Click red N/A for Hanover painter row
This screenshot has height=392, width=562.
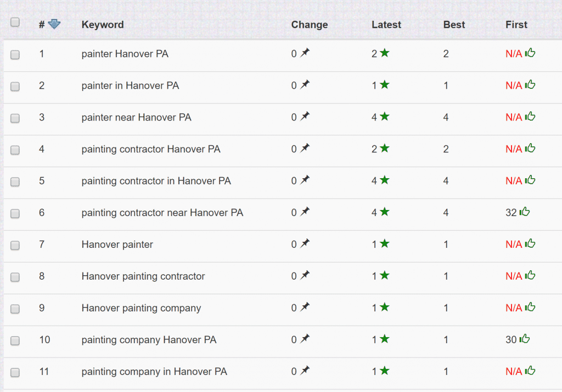[514, 245]
